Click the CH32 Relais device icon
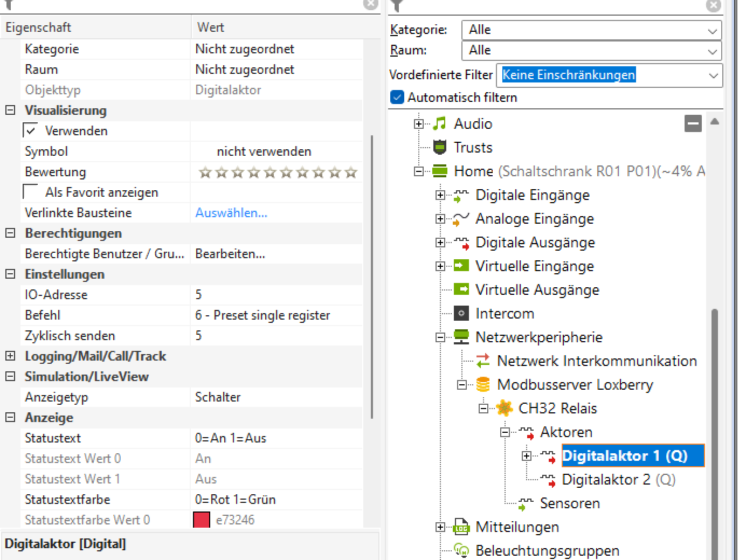Screen dimensions: 739x560 [x=505, y=408]
